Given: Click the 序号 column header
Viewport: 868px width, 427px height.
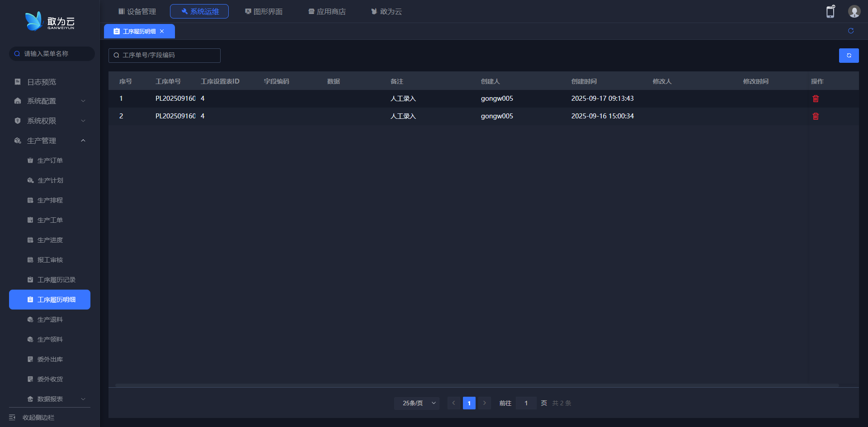Looking at the screenshot, I should click(126, 81).
